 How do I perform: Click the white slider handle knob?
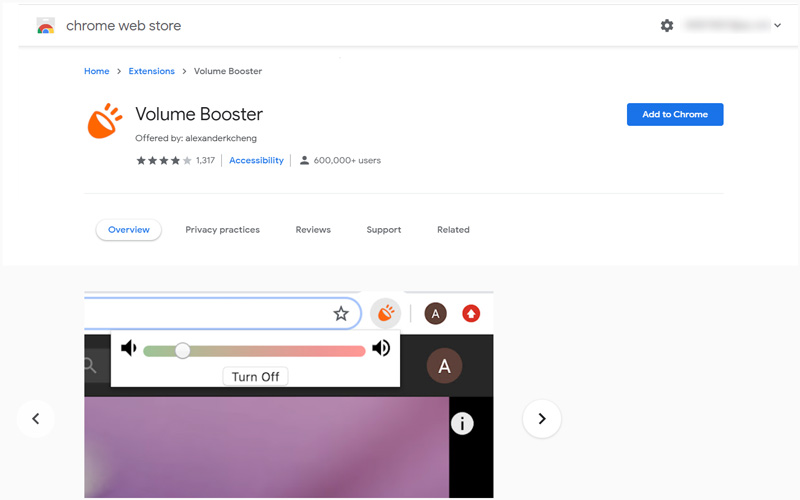182,351
